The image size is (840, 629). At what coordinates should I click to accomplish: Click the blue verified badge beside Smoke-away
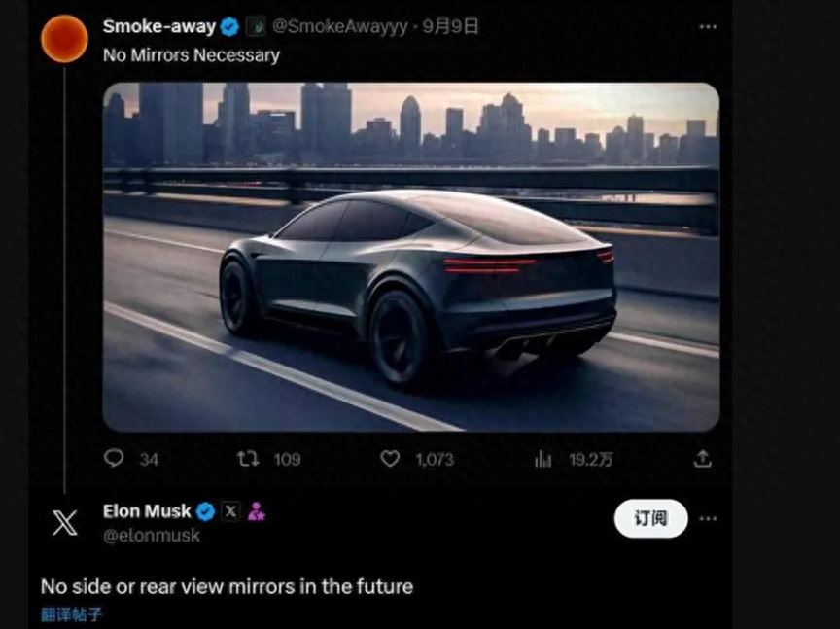(229, 27)
